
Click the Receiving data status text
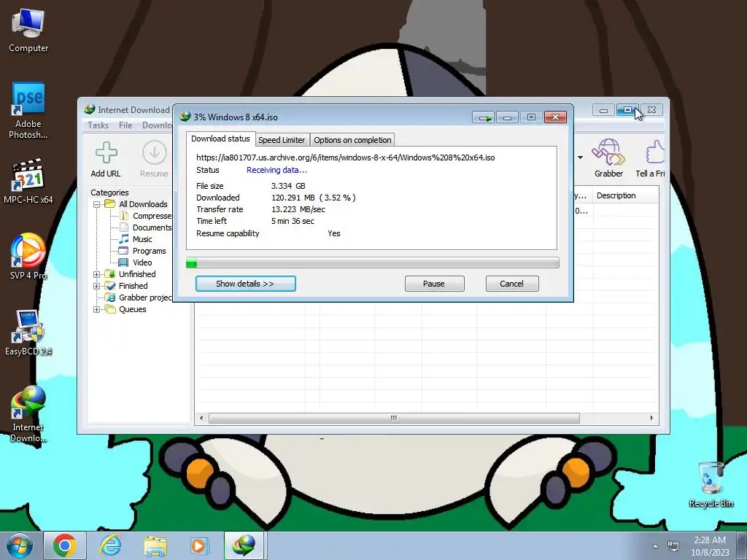pyautogui.click(x=276, y=170)
